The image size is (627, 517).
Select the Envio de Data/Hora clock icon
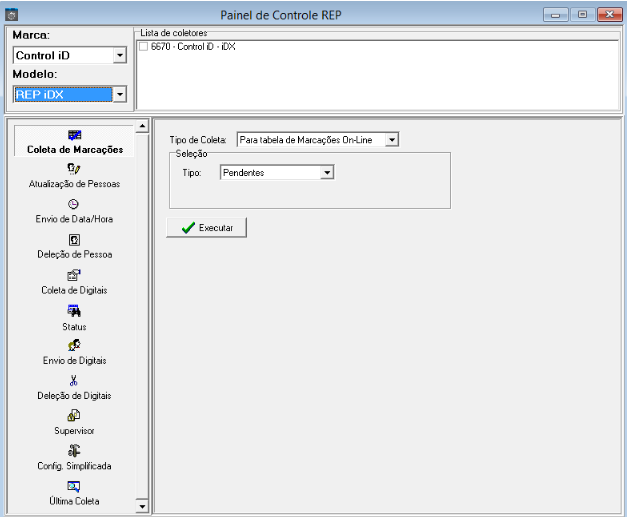click(x=74, y=204)
